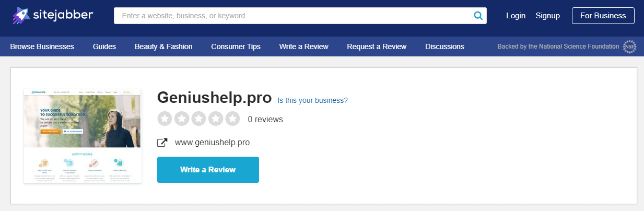Click the external link icon beside website URL
Viewport: 644px width, 211px height.
(162, 142)
